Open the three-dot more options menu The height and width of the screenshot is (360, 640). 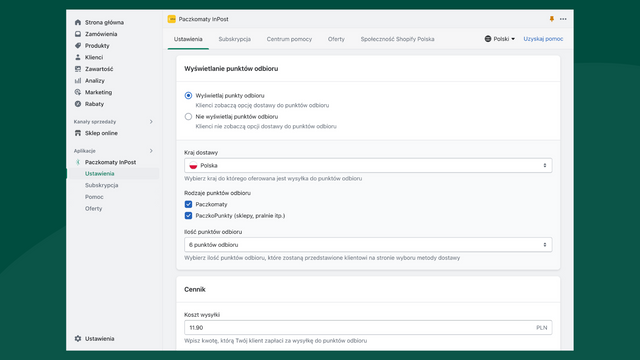pyautogui.click(x=563, y=19)
